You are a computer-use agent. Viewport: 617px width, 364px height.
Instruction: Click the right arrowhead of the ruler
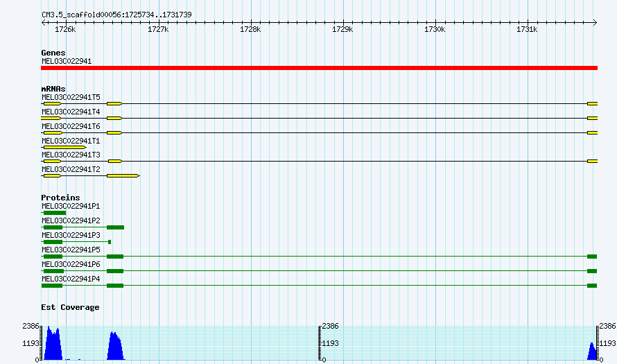595,23
